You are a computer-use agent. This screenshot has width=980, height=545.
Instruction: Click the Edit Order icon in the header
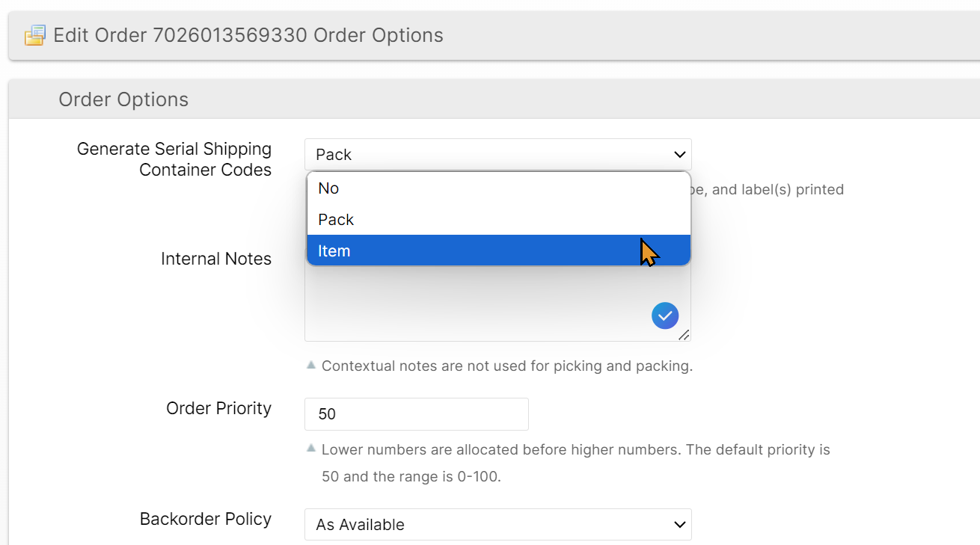coord(34,35)
